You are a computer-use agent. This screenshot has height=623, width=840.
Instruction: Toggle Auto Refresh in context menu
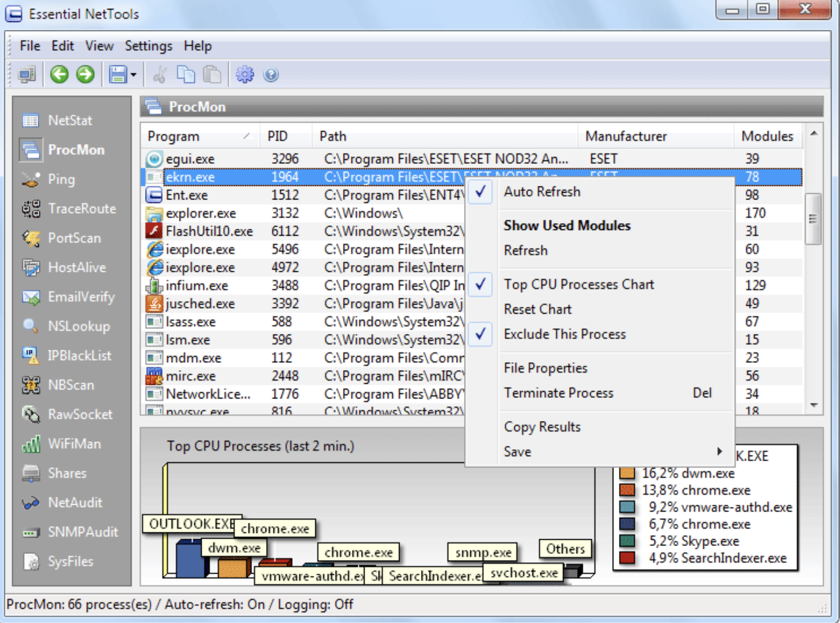pyautogui.click(x=599, y=192)
